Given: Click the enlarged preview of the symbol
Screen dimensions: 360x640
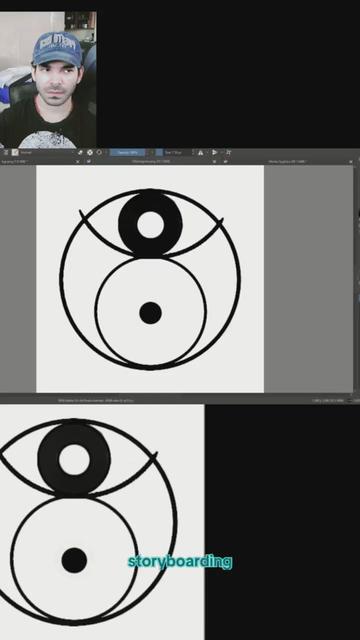Looking at the screenshot, I should [102, 522].
